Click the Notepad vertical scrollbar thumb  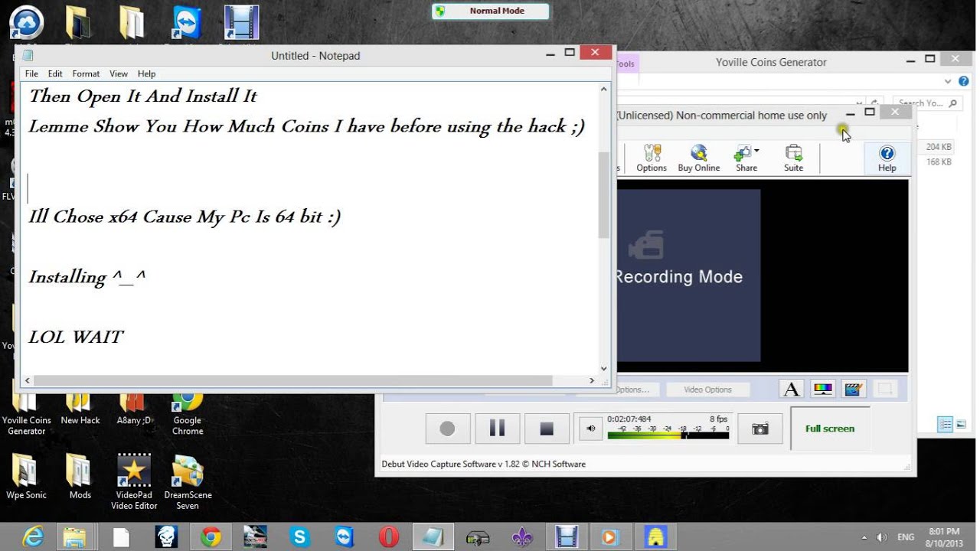click(603, 194)
